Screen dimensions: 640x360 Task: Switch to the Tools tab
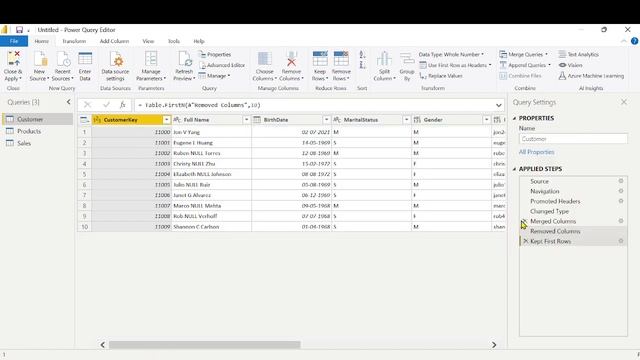click(x=174, y=41)
